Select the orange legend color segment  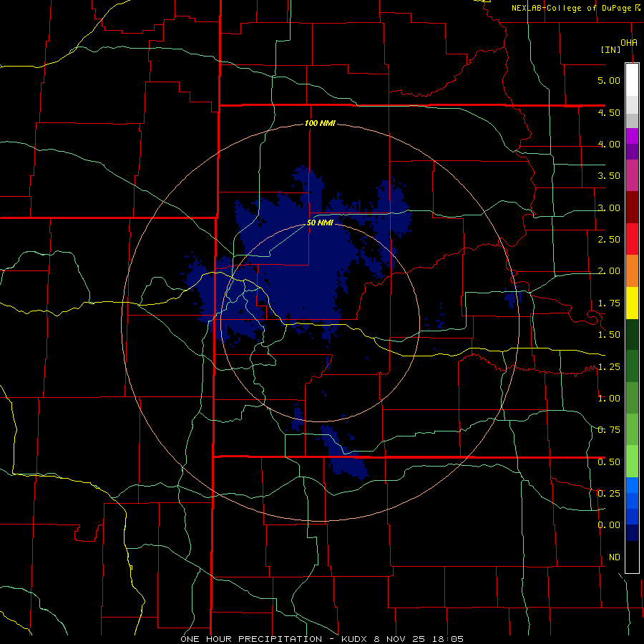click(x=632, y=271)
